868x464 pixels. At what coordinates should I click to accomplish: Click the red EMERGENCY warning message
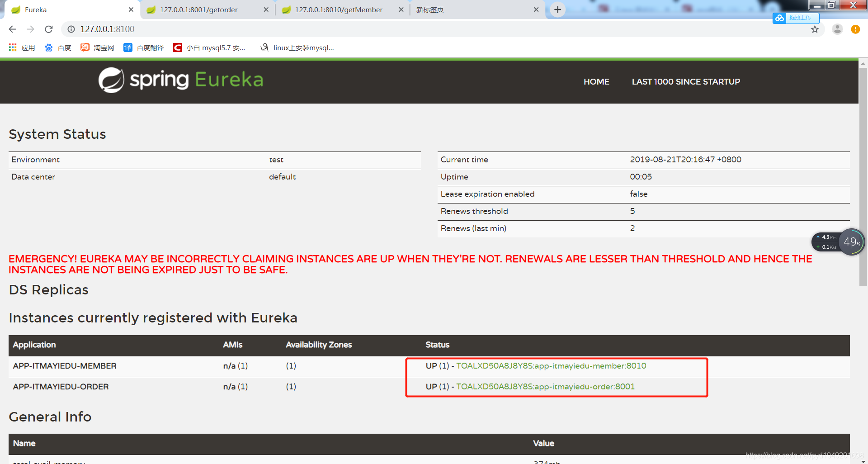click(x=410, y=264)
